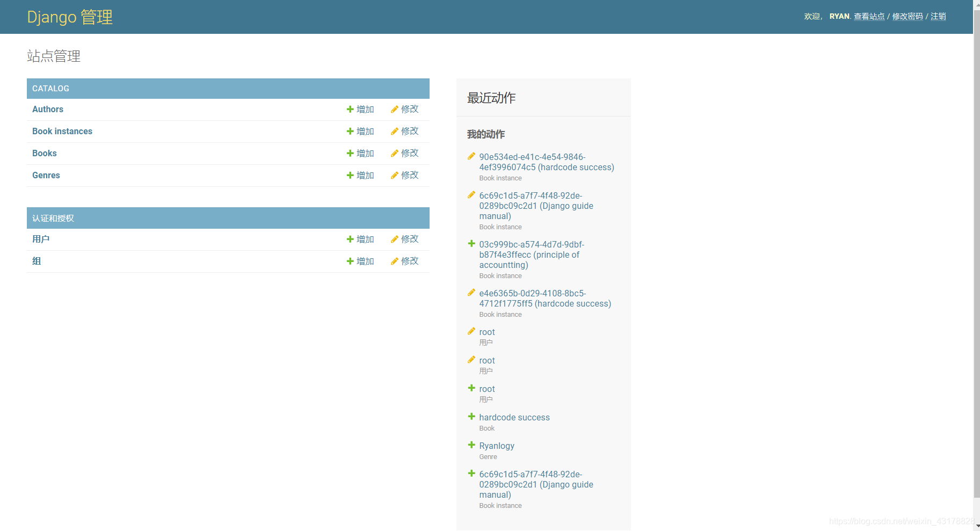
Task: Click 增加 link for 用户
Action: click(x=365, y=239)
